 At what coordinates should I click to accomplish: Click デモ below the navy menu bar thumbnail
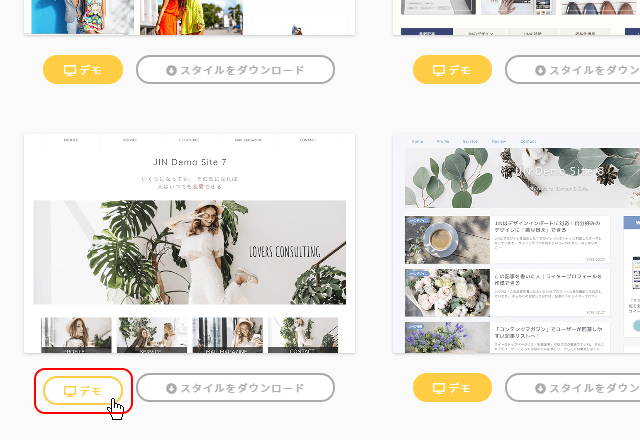(x=452, y=69)
